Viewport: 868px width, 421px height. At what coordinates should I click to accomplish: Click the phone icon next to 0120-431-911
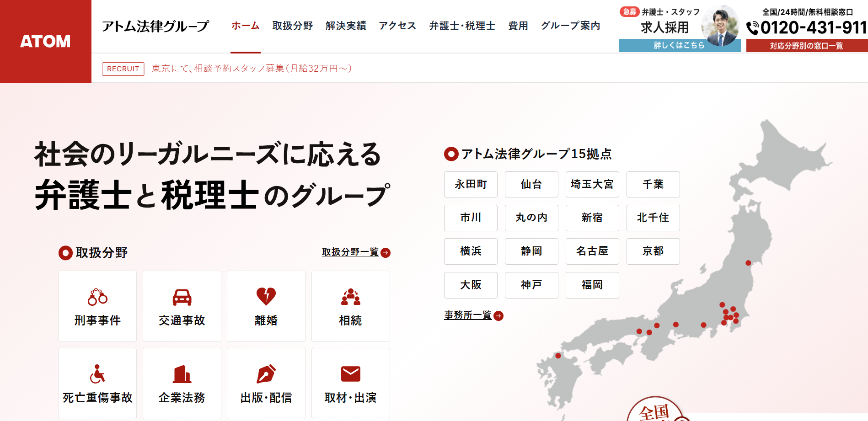point(752,28)
